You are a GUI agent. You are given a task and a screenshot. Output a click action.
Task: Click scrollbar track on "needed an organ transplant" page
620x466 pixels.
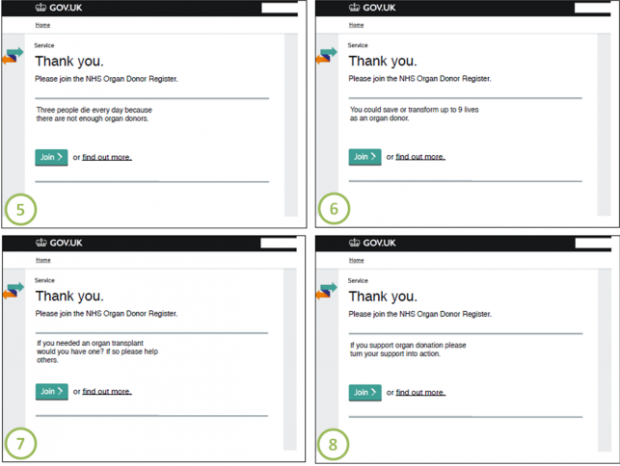pyautogui.click(x=290, y=360)
